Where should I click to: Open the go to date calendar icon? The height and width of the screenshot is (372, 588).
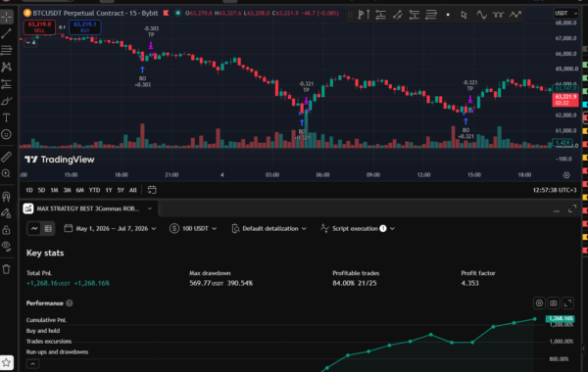(152, 190)
